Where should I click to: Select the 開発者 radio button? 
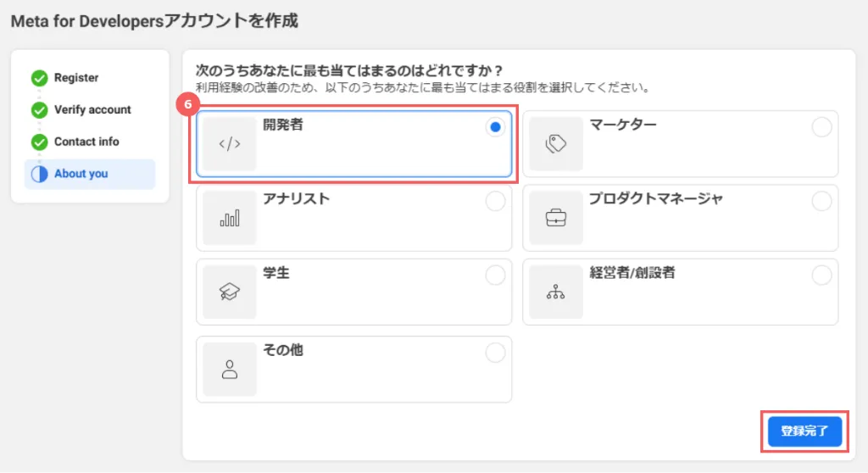click(x=495, y=127)
